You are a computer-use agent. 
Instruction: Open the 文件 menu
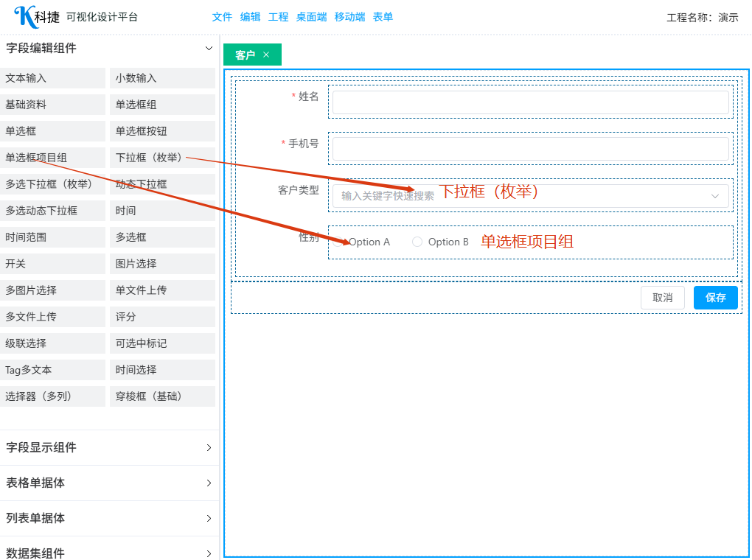point(222,17)
